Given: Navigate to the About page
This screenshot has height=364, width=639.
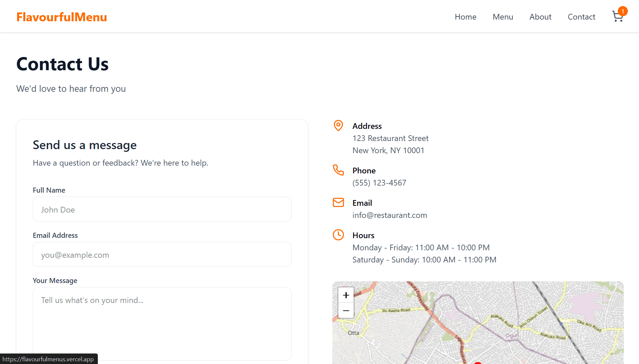Looking at the screenshot, I should [540, 17].
